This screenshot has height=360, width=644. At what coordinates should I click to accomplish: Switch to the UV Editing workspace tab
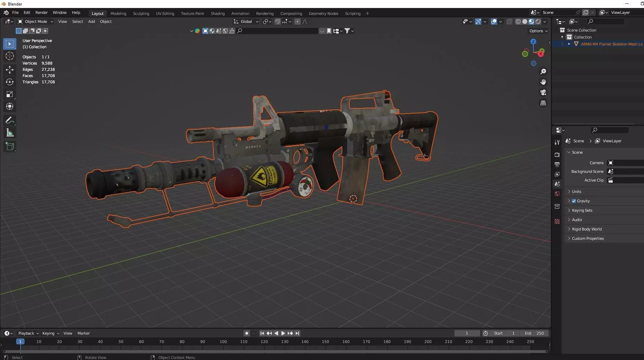(x=165, y=14)
